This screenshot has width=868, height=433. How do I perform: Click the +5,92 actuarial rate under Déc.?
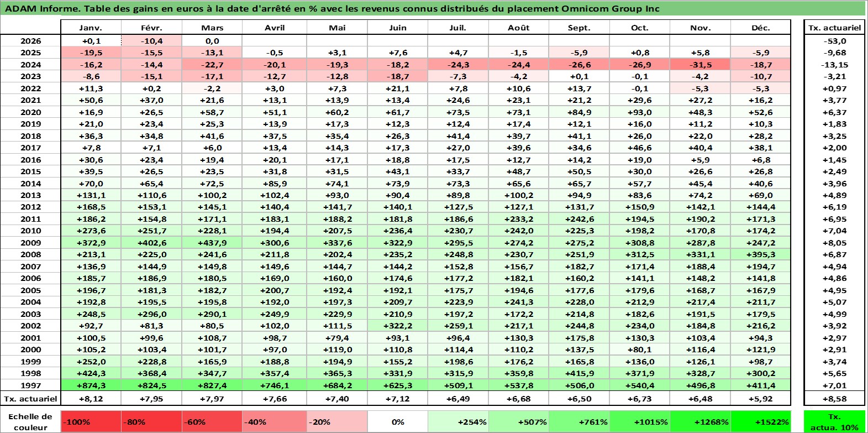pos(761,399)
